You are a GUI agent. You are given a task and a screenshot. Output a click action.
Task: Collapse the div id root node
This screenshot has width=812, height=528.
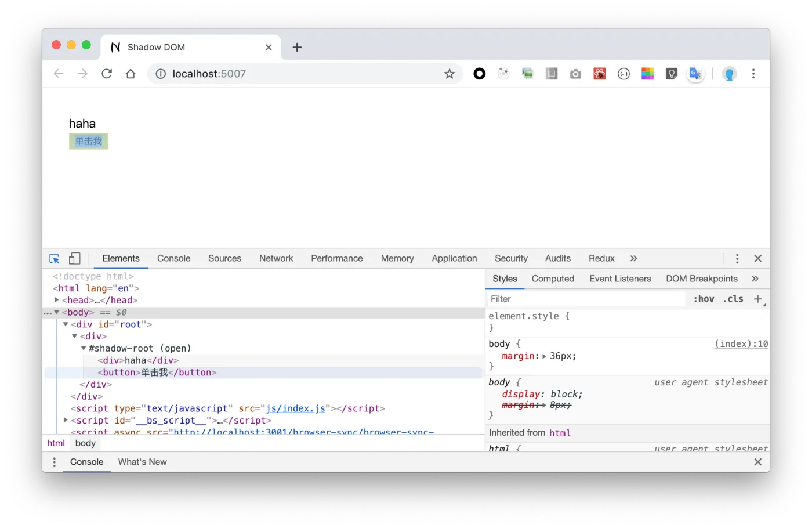point(66,324)
